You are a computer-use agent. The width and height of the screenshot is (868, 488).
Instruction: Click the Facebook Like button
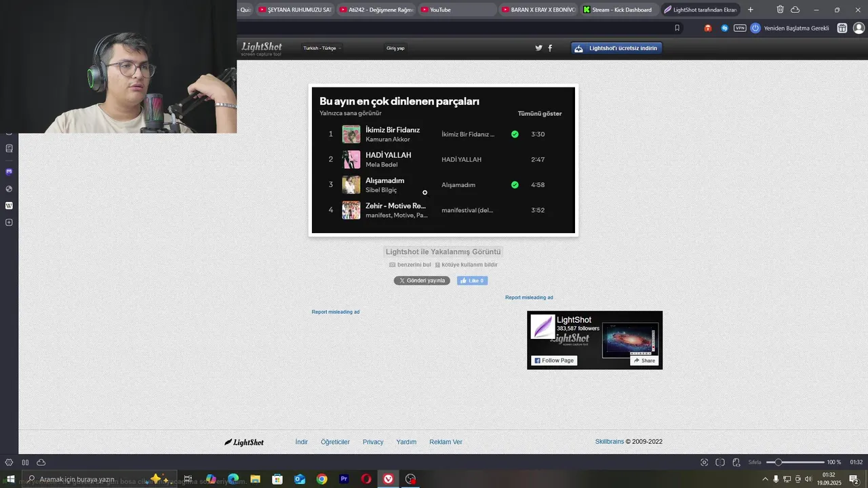[x=472, y=281]
